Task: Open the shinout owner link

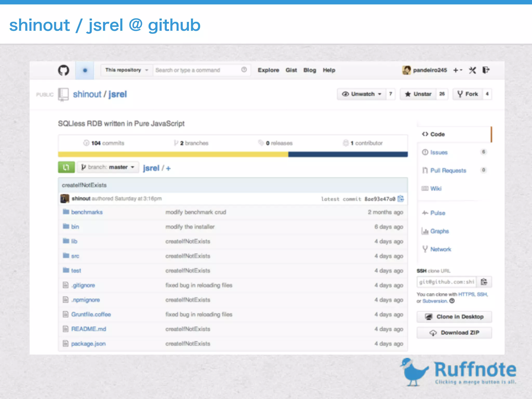Action: click(x=87, y=94)
